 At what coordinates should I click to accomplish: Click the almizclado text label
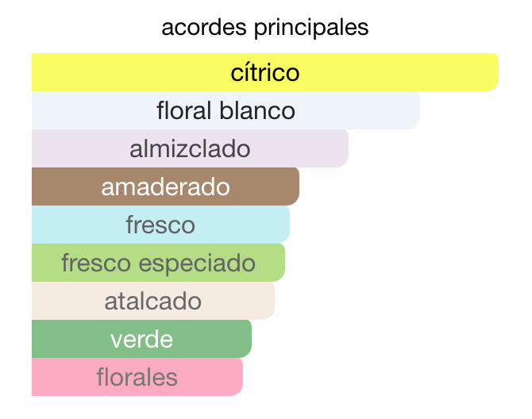pyautogui.click(x=190, y=148)
